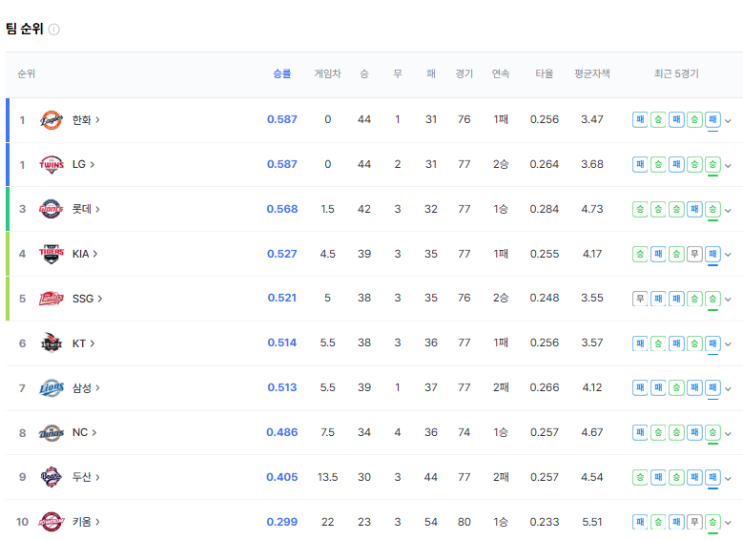Image resolution: width=743 pixels, height=540 pixels.
Task: Click KIA's 무 draw result badge
Action: (695, 254)
